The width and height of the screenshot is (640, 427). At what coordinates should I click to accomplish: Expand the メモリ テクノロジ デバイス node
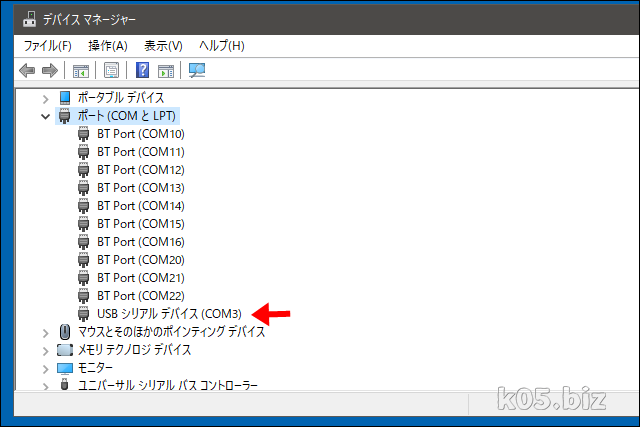click(46, 351)
